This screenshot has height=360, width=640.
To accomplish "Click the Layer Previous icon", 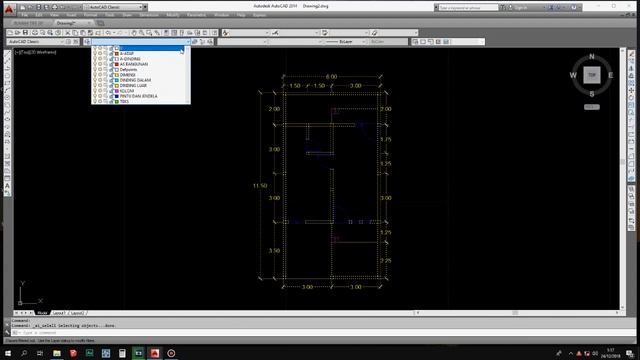I will coord(202,42).
